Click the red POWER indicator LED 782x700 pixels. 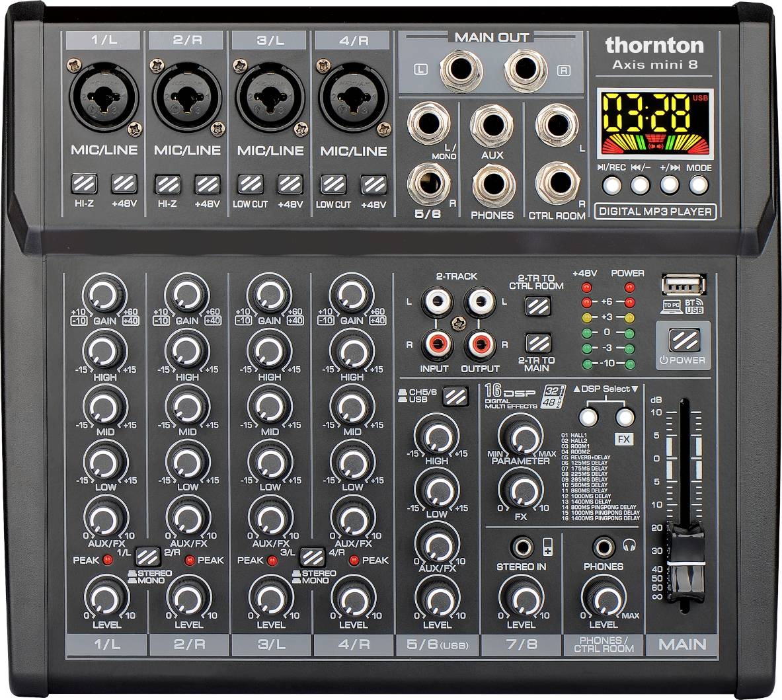[x=630, y=287]
